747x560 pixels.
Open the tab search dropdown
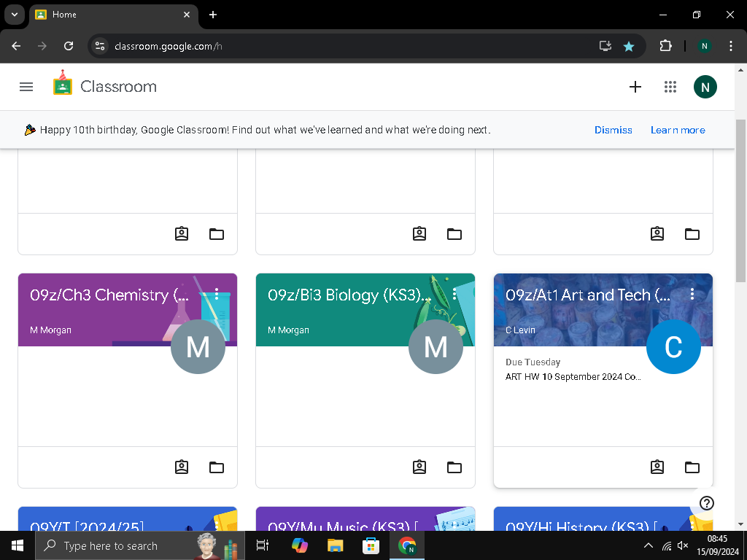(x=15, y=15)
